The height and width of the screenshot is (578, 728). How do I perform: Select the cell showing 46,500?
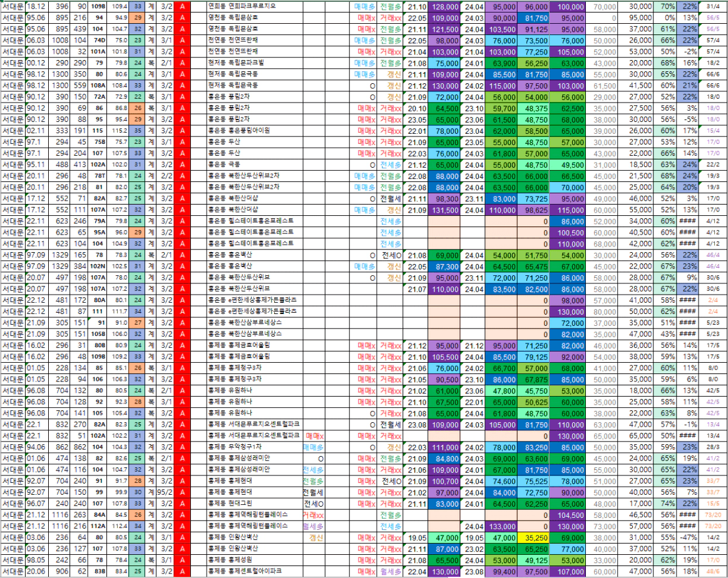coord(635,515)
